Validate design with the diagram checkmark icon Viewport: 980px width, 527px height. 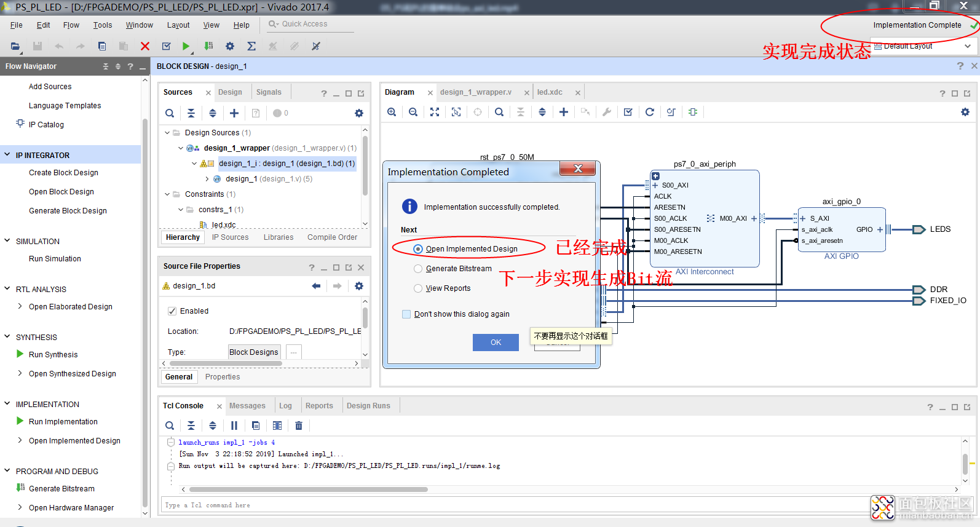628,112
